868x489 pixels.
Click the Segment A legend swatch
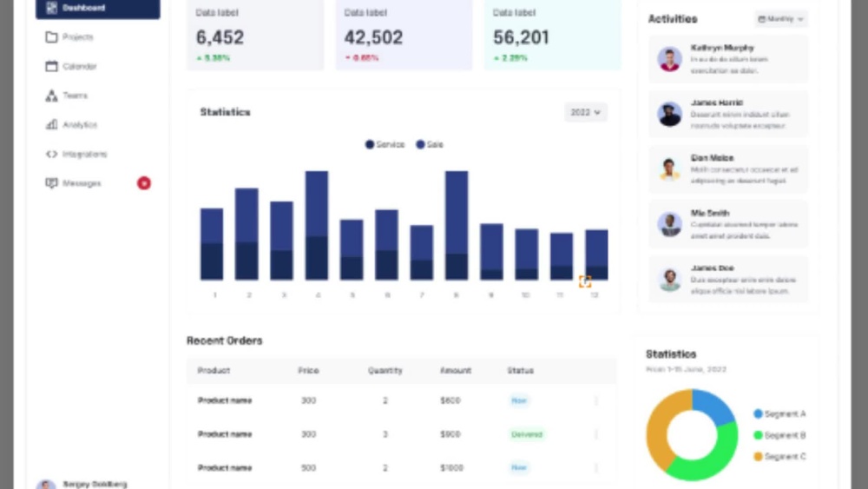[758, 413]
